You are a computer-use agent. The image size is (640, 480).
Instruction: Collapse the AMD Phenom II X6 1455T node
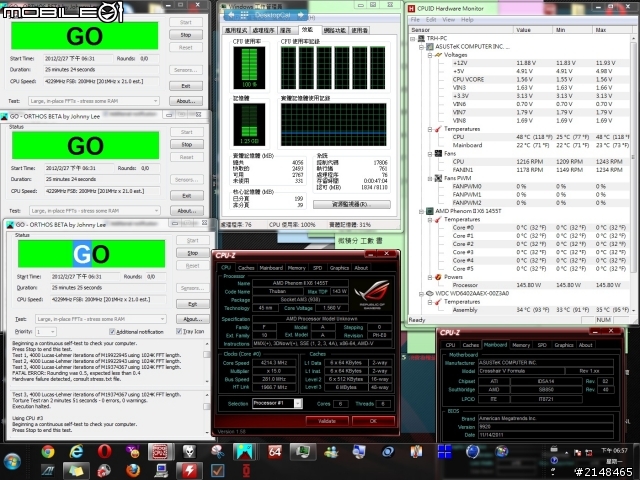421,211
